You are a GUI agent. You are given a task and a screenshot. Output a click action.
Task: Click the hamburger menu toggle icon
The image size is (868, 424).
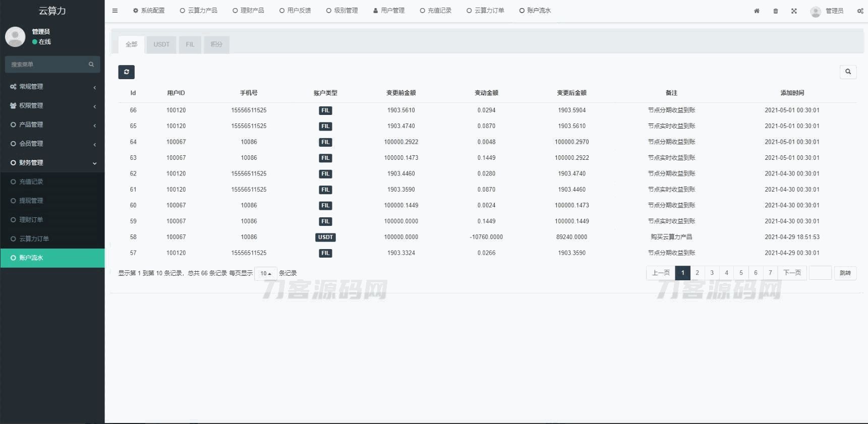click(x=115, y=11)
